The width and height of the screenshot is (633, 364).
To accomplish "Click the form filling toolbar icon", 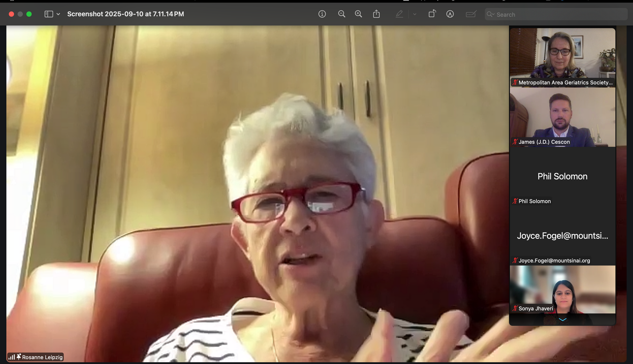I will click(x=471, y=14).
